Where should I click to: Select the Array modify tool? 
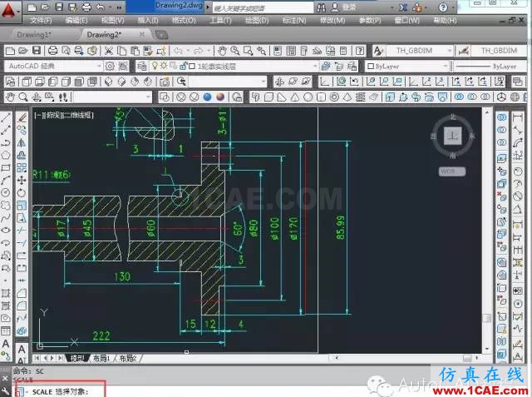pyautogui.click(x=22, y=168)
